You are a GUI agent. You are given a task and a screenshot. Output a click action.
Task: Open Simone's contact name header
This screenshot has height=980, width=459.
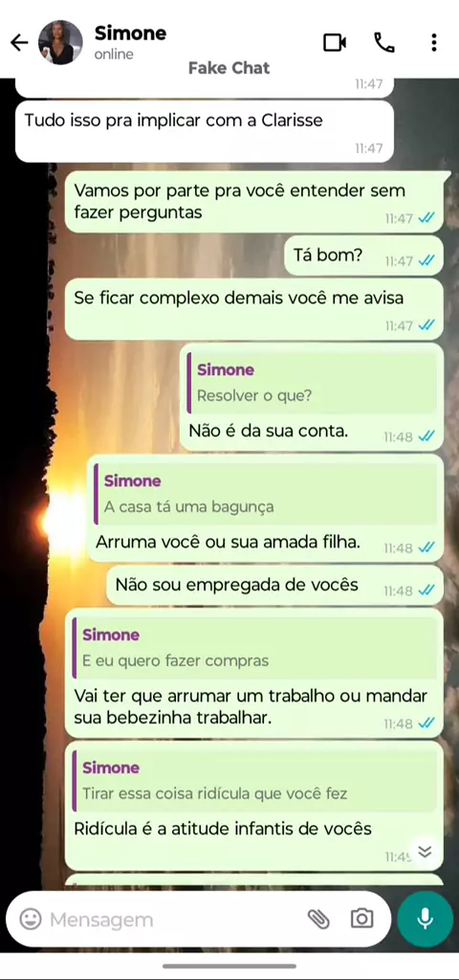(x=130, y=33)
